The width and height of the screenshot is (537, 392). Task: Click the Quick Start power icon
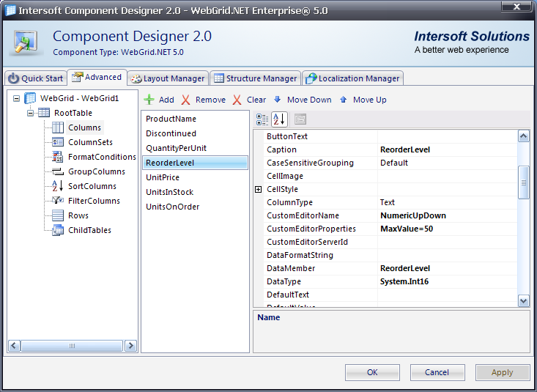coord(13,78)
